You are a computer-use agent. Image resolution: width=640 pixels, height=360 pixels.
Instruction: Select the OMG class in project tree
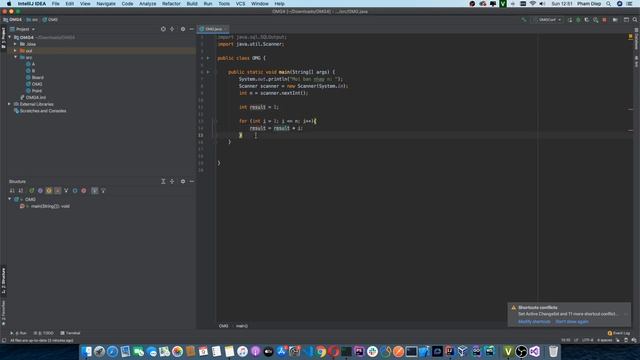[34, 84]
